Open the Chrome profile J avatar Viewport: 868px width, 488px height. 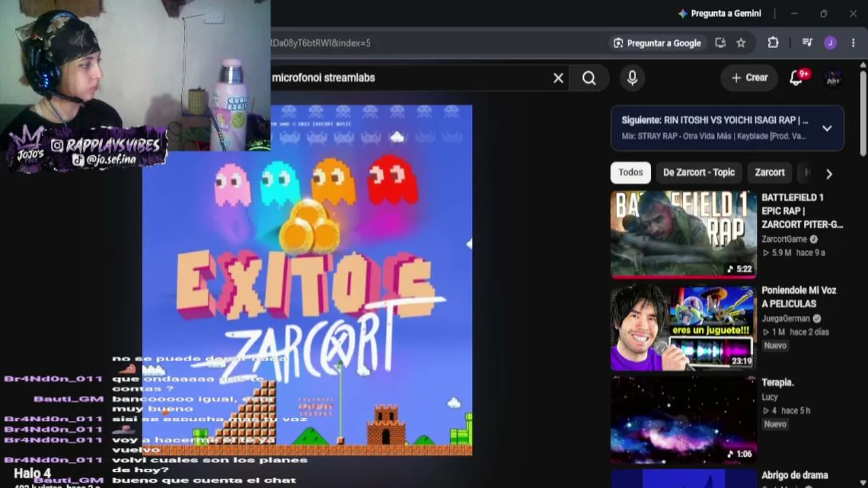coord(831,43)
